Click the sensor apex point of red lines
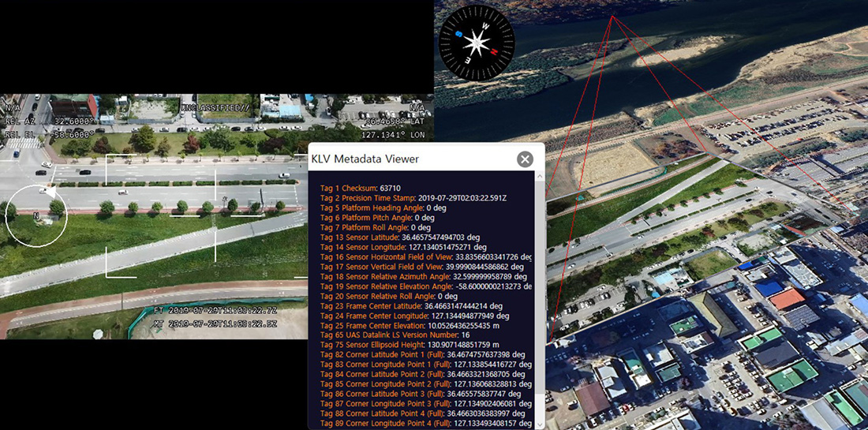The height and width of the screenshot is (430, 868). click(x=611, y=17)
